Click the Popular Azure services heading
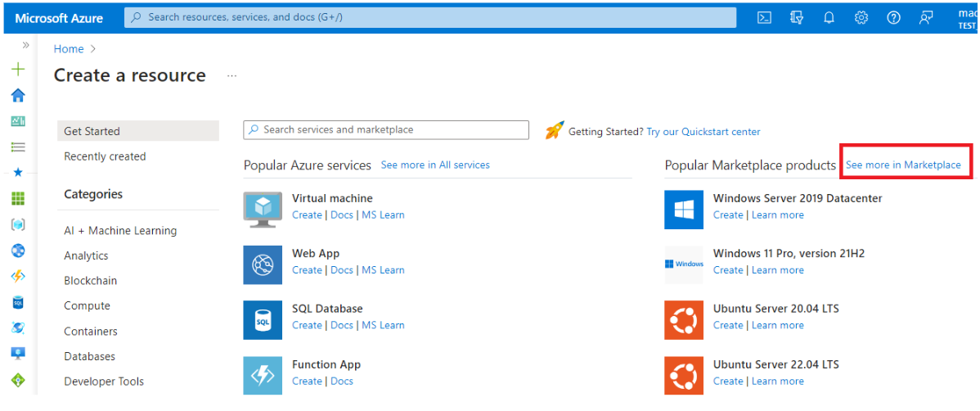 308,165
